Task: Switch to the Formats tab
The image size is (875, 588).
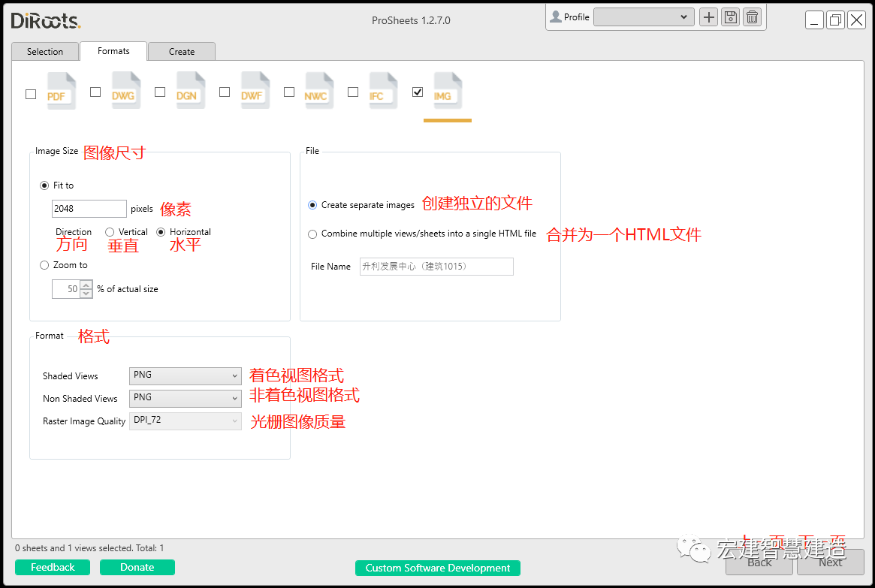Action: coord(114,51)
